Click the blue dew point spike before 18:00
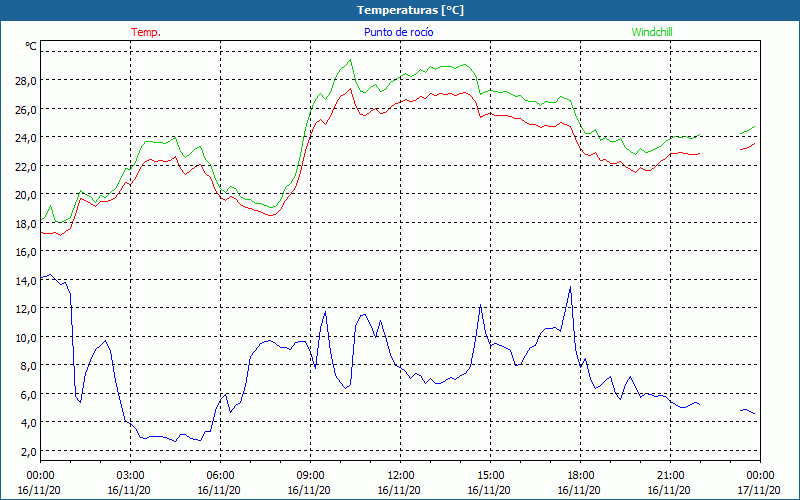 (x=570, y=287)
